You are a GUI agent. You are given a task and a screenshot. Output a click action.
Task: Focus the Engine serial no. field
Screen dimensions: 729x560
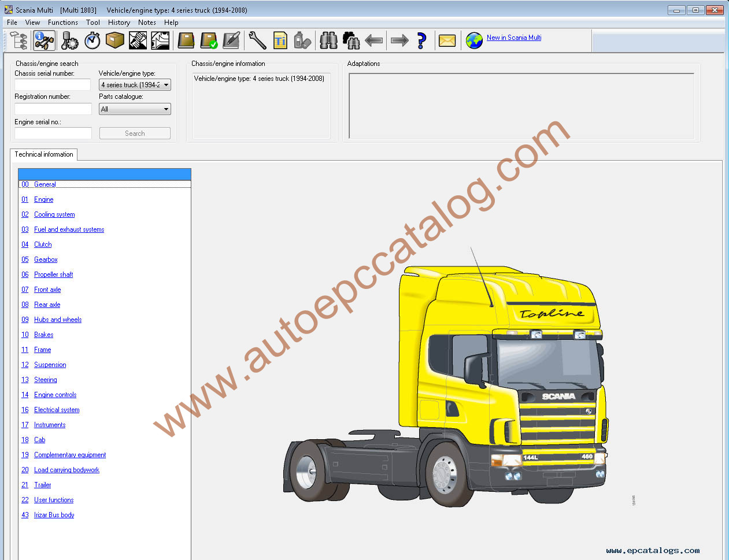coord(53,133)
